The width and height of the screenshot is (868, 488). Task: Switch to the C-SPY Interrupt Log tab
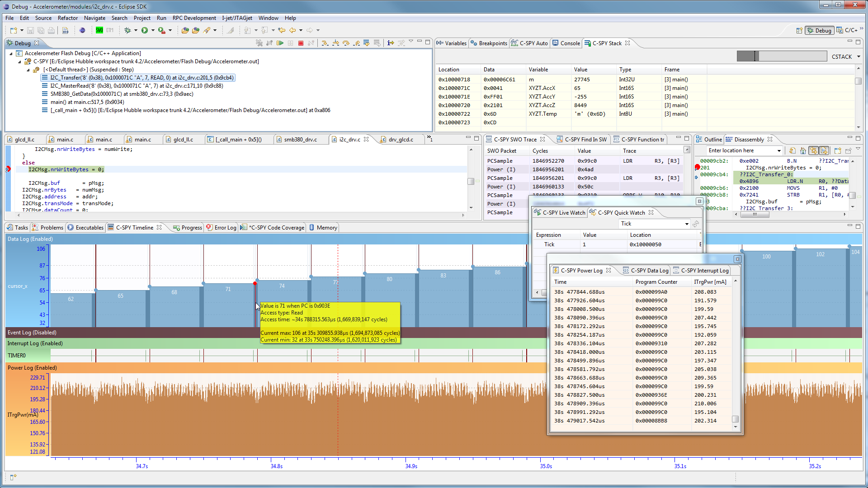701,271
